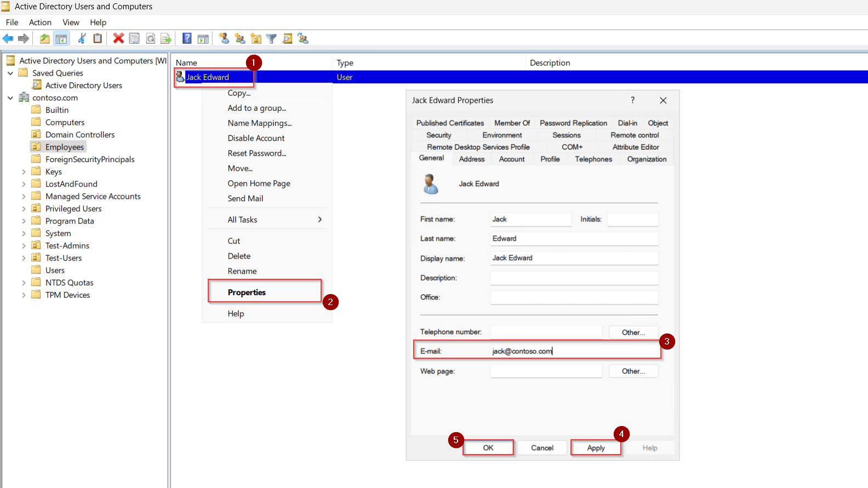Click the user avatar in Properties dialog
The height and width of the screenshot is (488, 868).
click(x=431, y=184)
